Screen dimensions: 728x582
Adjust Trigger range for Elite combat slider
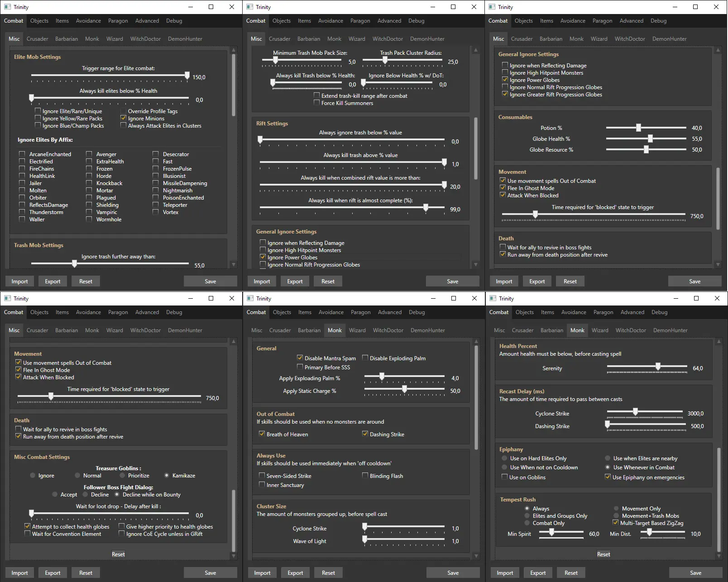[x=110, y=76]
